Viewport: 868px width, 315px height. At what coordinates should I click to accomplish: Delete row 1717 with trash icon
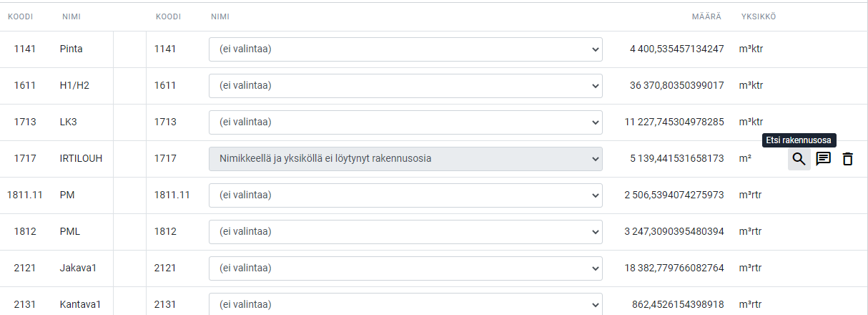point(848,159)
